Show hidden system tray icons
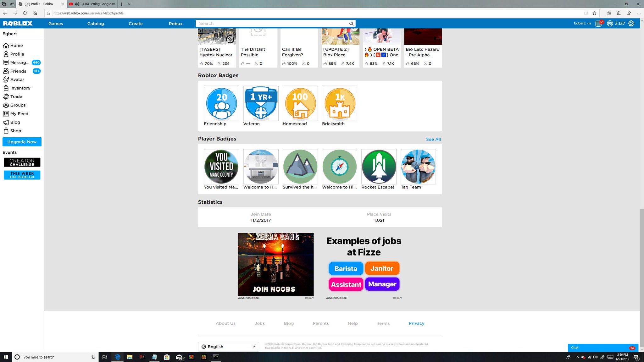Viewport: 644px width, 362px height. [x=577, y=357]
